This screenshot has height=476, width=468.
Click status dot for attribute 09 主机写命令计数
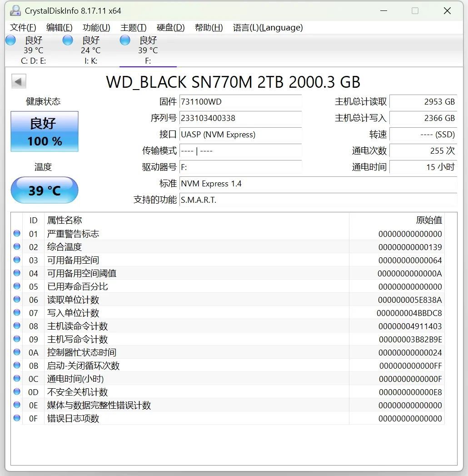click(17, 339)
